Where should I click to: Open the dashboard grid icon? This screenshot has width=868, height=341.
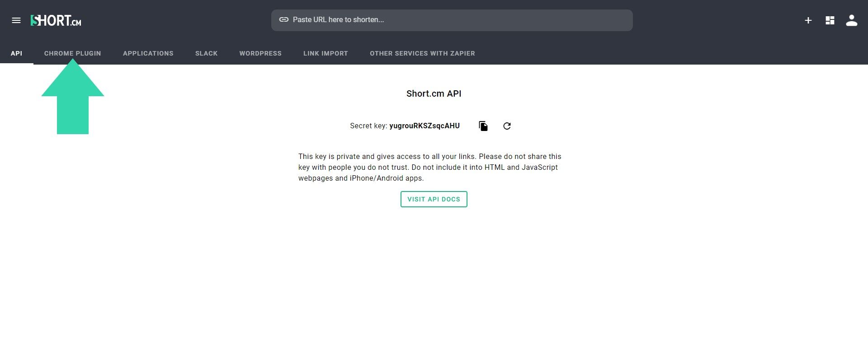click(x=830, y=20)
